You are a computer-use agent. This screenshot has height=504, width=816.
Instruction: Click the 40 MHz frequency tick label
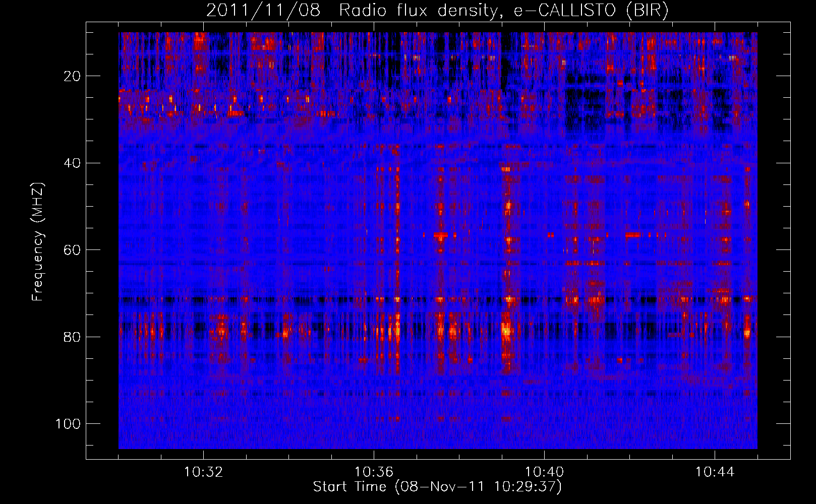[72, 163]
